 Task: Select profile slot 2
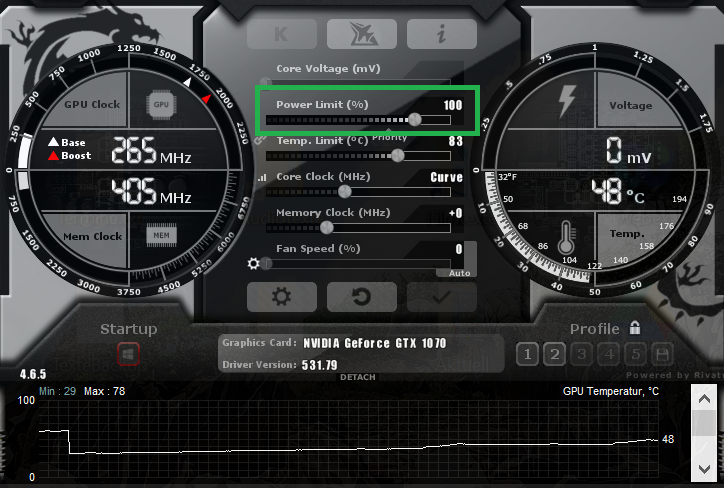click(555, 354)
